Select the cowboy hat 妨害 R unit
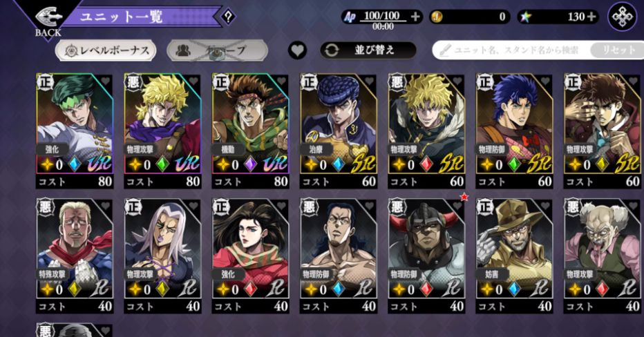644x337 pixels. (514, 256)
